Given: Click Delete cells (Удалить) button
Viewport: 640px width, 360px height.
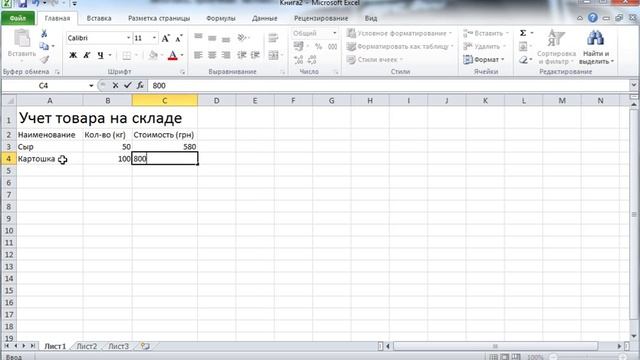Looking at the screenshot, I should click(484, 47).
